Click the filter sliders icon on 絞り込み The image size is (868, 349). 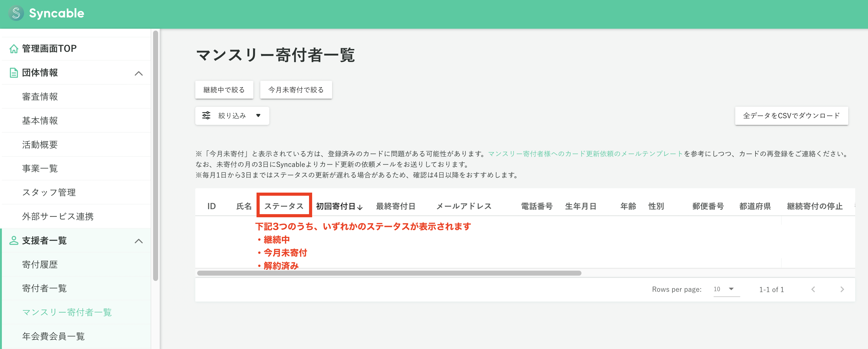[x=207, y=115]
